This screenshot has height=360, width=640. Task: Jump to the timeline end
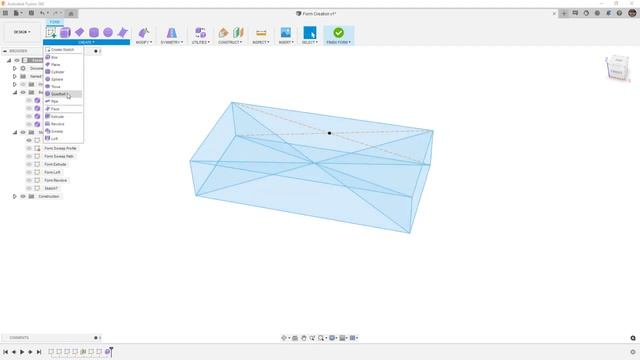pos(39,352)
